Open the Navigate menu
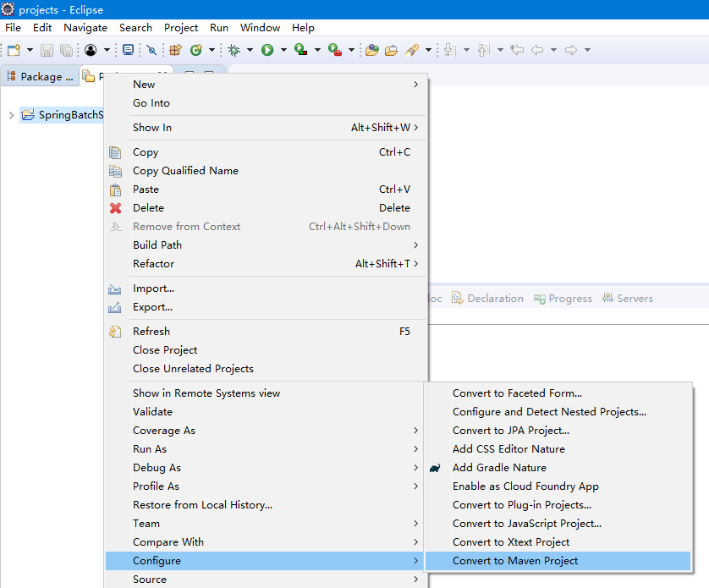This screenshot has width=709, height=588. click(85, 28)
